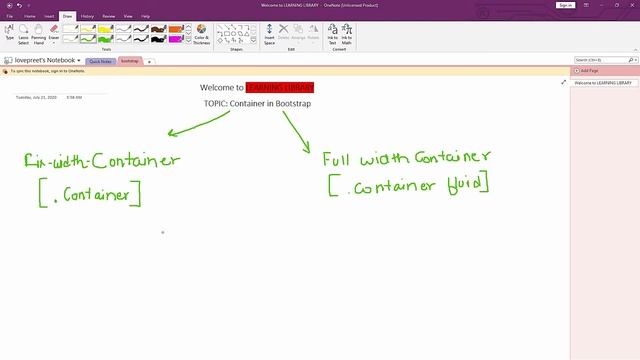Open the 'Welcome to LEARNING LIBRARY' page
Image resolution: width=640 pixels, height=360 pixels.
pos(604,83)
